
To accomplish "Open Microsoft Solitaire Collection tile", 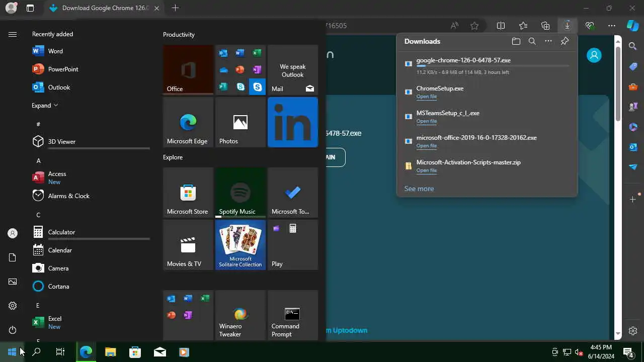I will (x=240, y=245).
